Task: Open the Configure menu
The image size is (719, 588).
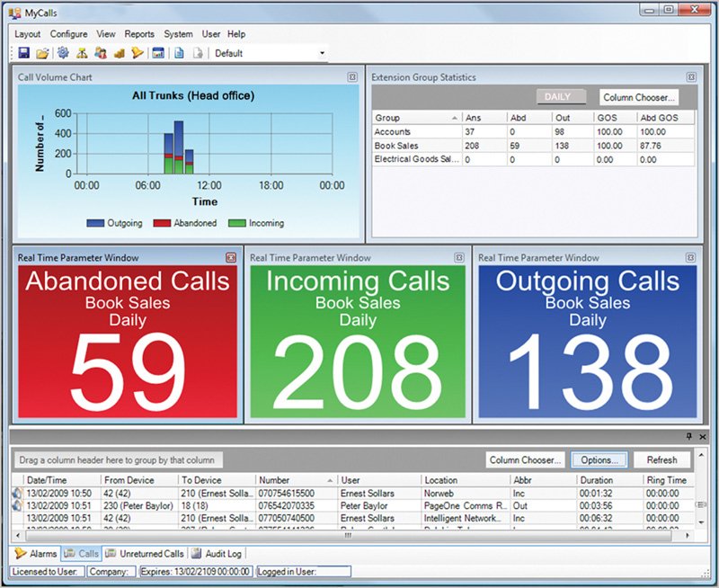Action: [x=69, y=34]
